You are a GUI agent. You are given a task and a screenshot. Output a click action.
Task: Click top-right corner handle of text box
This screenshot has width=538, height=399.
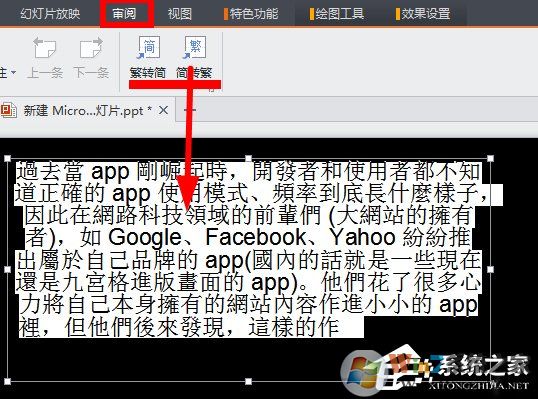490,158
